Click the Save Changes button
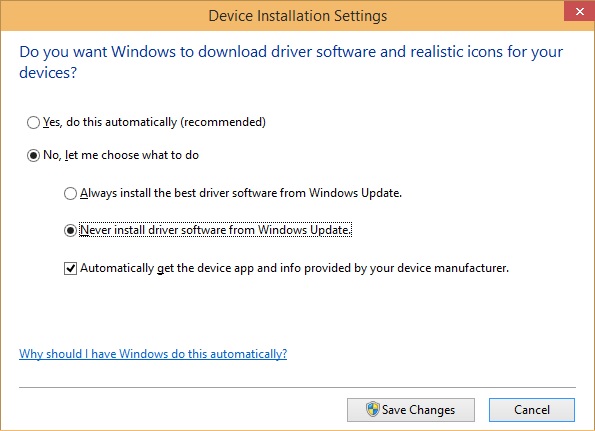Screen dimensions: 595x431 coord(411,410)
